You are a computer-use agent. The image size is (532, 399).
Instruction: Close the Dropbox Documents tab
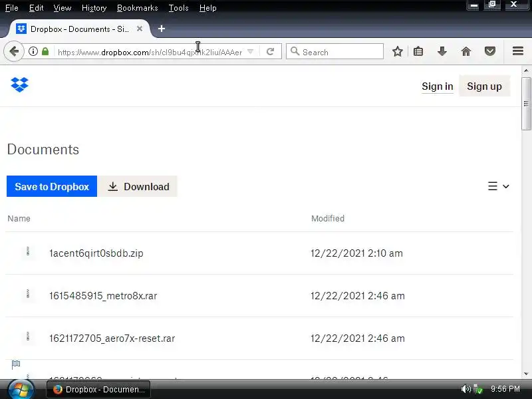click(140, 29)
